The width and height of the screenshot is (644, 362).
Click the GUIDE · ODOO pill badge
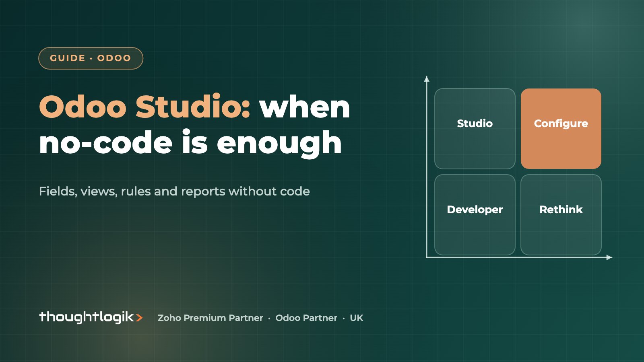point(91,58)
